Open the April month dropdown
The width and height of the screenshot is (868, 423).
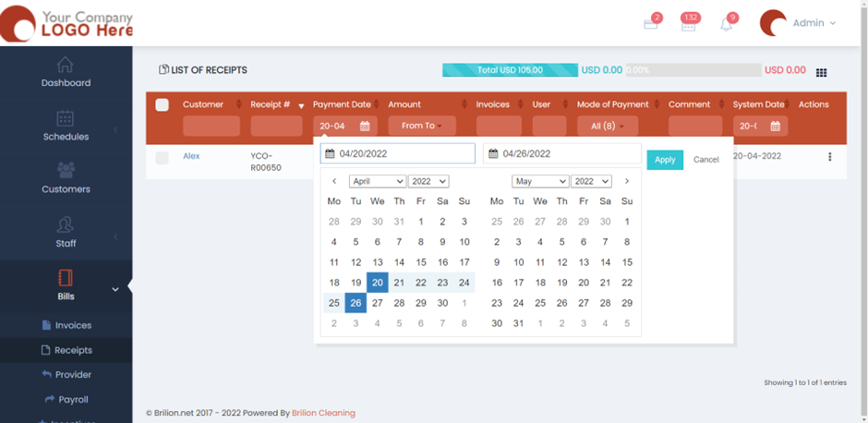(x=378, y=181)
